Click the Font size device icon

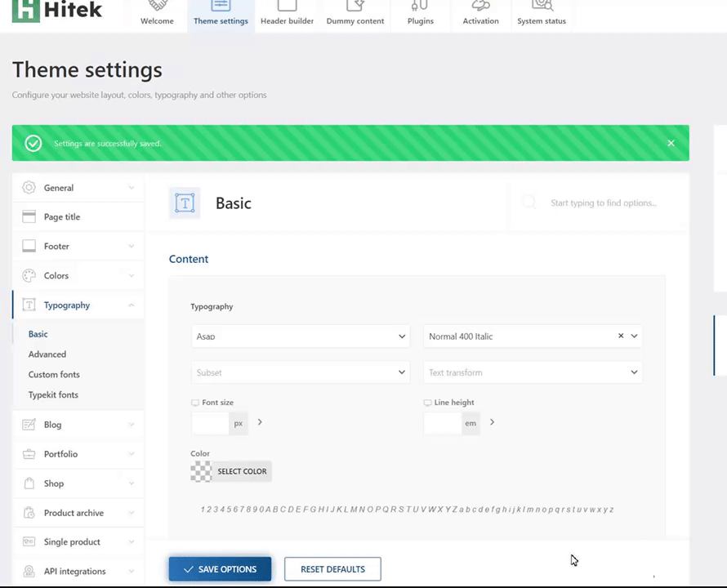(x=195, y=403)
